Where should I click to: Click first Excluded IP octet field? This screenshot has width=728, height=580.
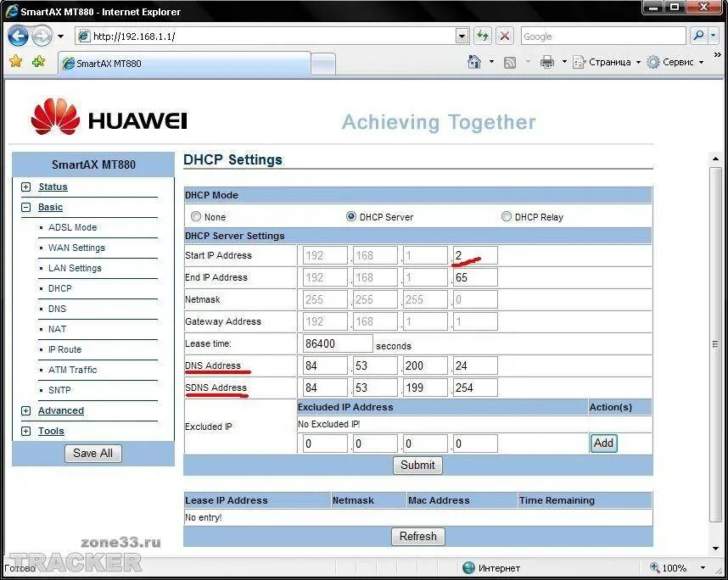click(x=324, y=443)
